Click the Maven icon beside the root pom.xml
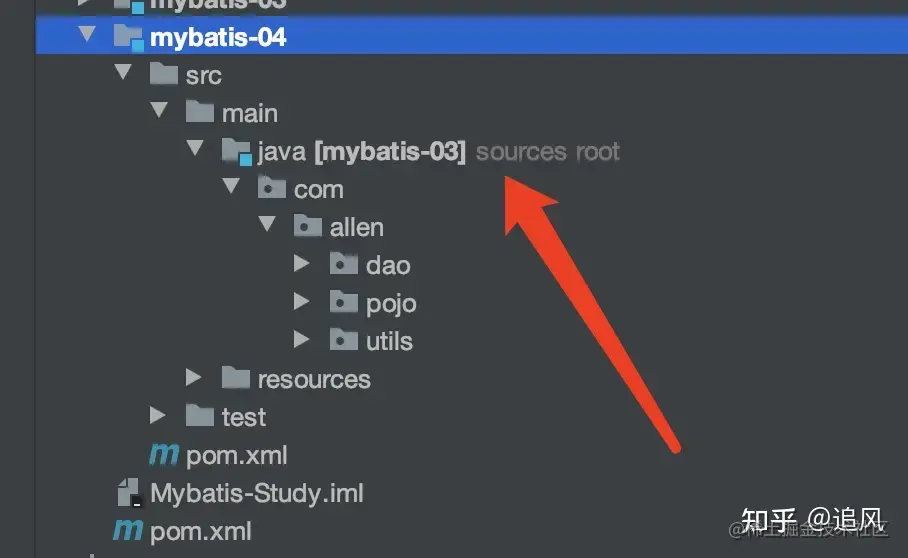Screen dimensions: 908x558 [128, 531]
